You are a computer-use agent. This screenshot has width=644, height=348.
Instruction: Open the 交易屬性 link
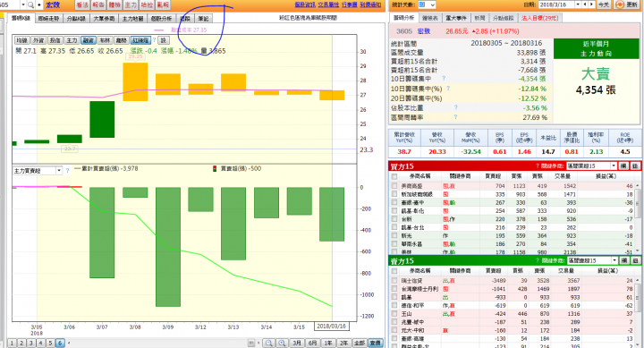[328, 5]
